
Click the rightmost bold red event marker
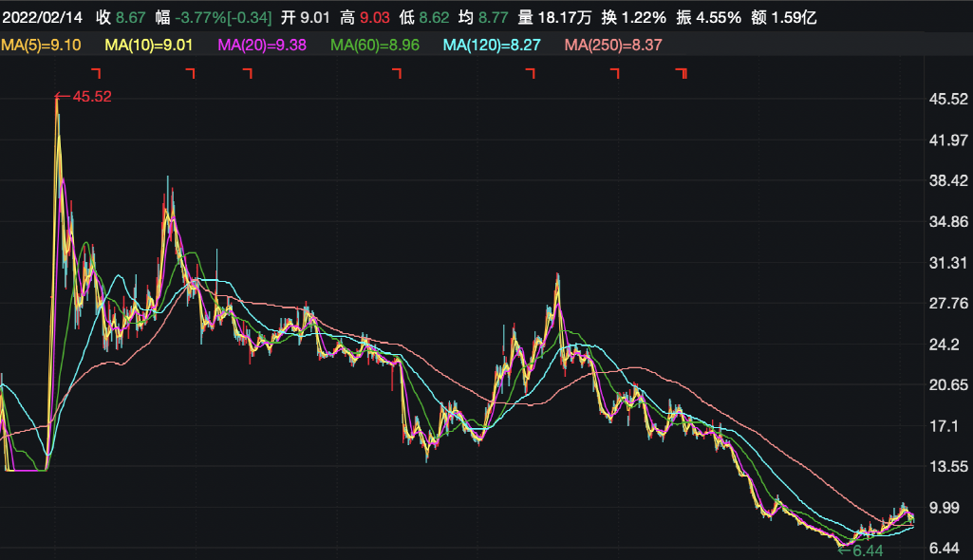click(681, 73)
